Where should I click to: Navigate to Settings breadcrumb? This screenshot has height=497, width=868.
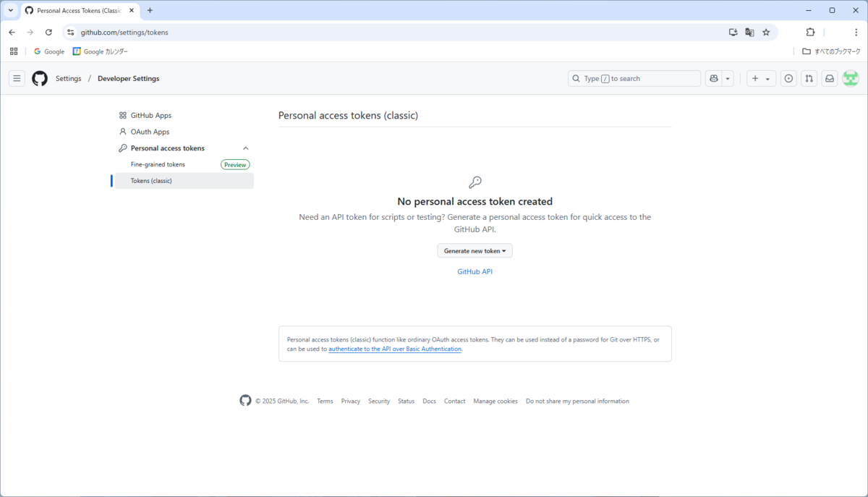(69, 78)
